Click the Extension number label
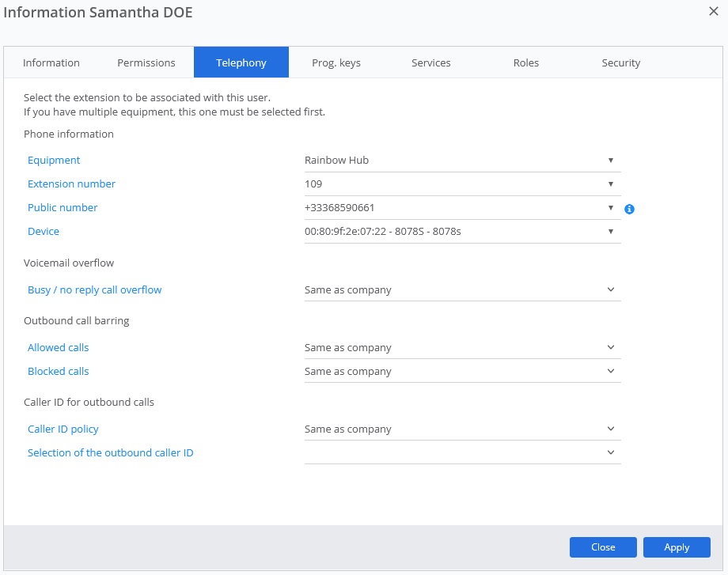Image resolution: width=728 pixels, height=575 pixels. [x=71, y=183]
